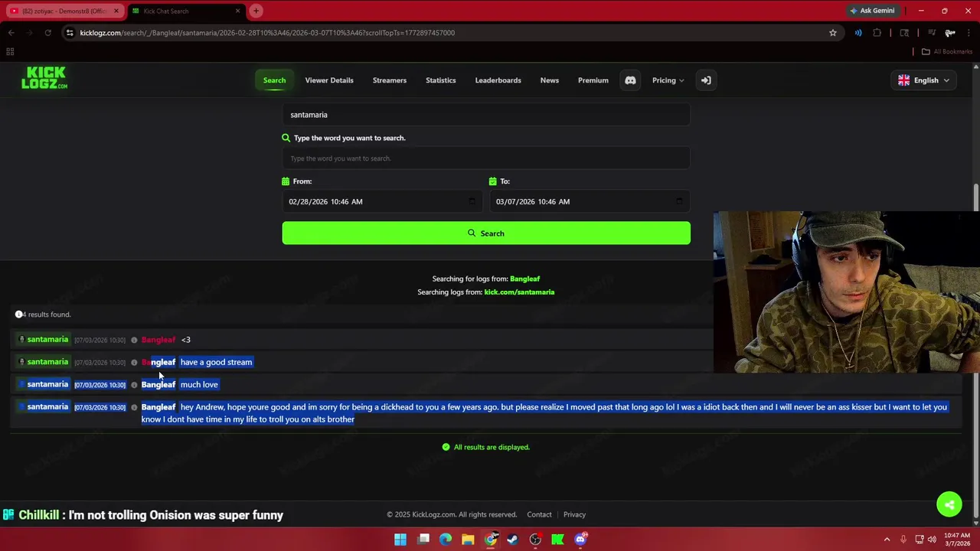Show hidden system tray icons
This screenshot has width=980, height=551.
click(x=887, y=540)
